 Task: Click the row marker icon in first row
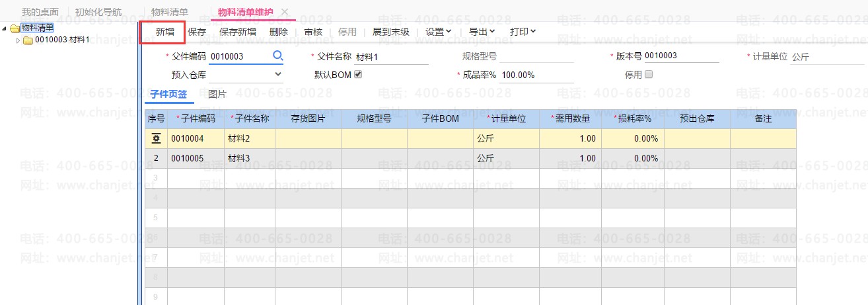click(x=156, y=139)
